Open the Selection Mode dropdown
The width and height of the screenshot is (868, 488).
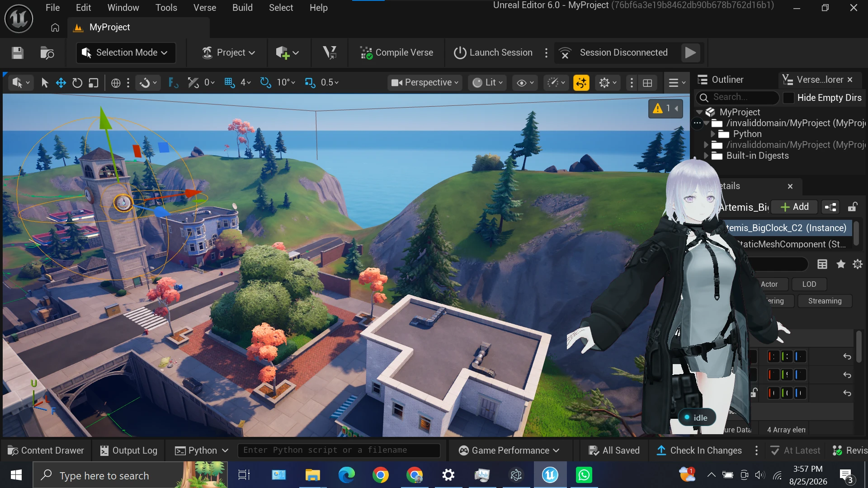pos(126,53)
